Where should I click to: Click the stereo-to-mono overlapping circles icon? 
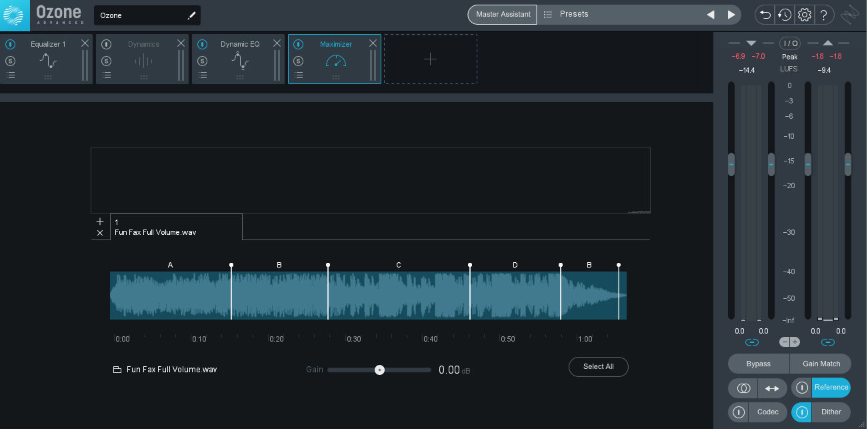[743, 388]
